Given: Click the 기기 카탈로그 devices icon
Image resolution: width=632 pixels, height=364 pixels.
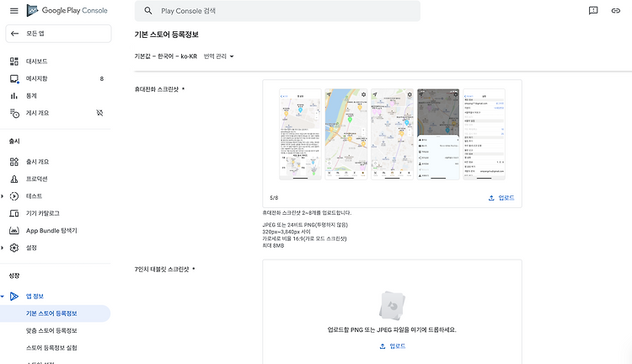Looking at the screenshot, I should tap(14, 213).
